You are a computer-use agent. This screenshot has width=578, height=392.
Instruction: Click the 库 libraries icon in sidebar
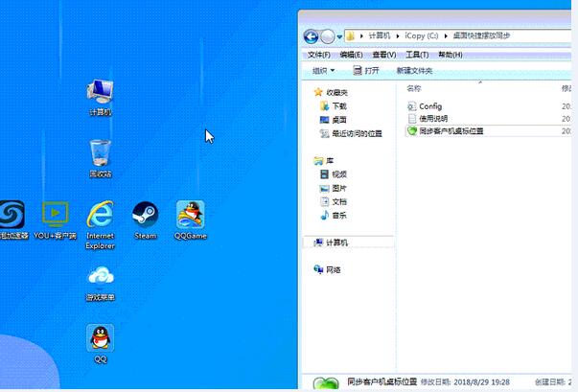(x=318, y=161)
